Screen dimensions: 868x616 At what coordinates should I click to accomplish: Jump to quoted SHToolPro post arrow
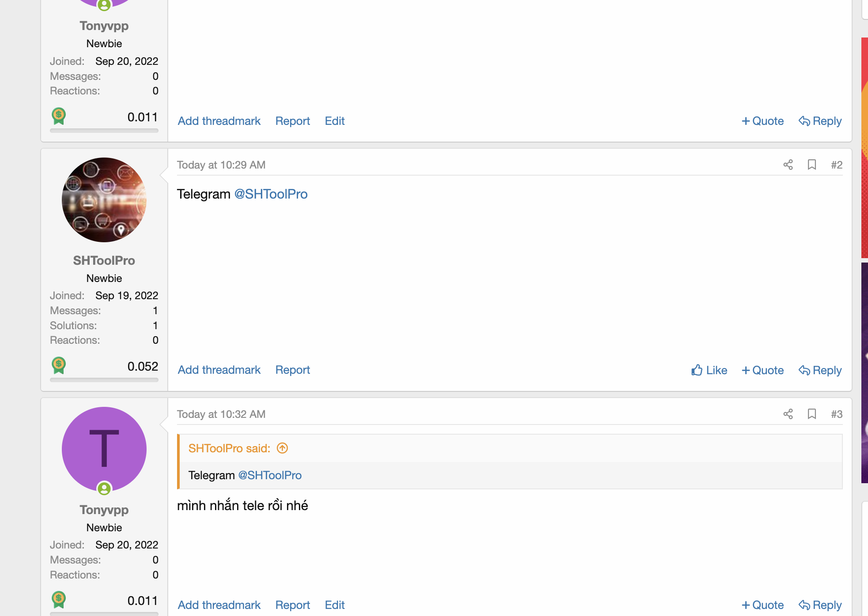(282, 448)
